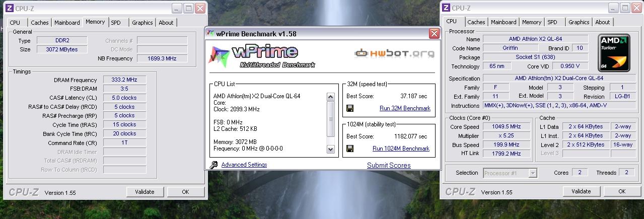
Task: Open About tab in right CPU-Z window
Action: point(603,23)
